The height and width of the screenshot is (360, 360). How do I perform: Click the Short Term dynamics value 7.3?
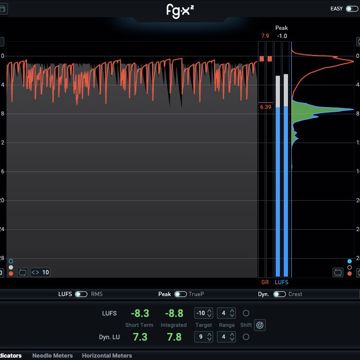point(140,337)
